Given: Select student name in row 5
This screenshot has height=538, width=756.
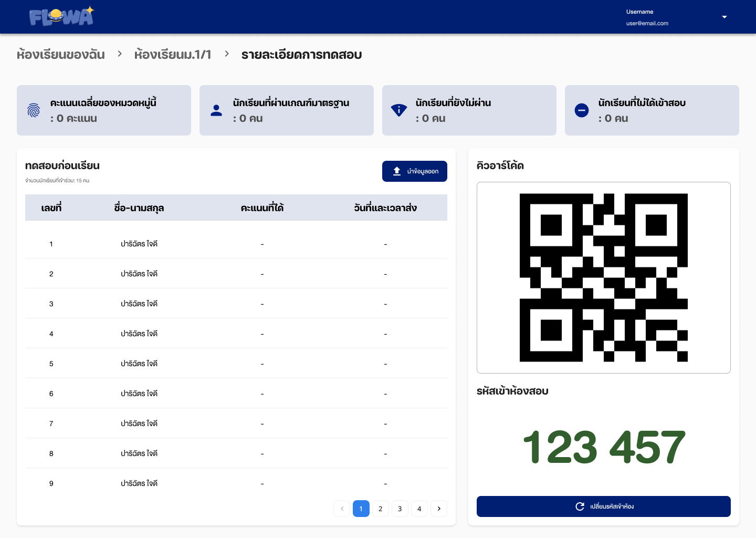Looking at the screenshot, I should tap(139, 364).
